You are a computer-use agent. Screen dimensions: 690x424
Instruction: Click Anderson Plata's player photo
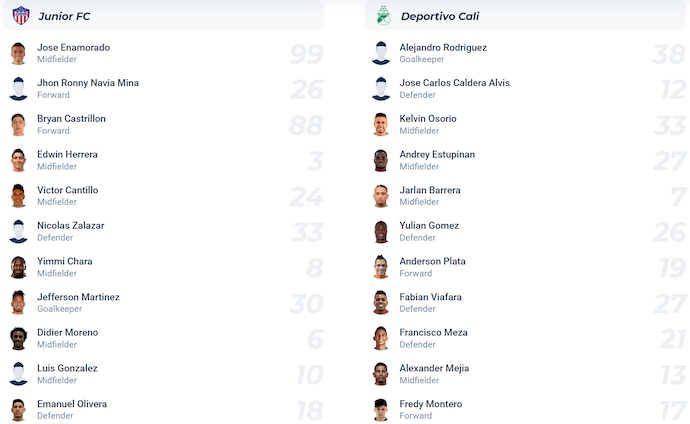pyautogui.click(x=380, y=267)
